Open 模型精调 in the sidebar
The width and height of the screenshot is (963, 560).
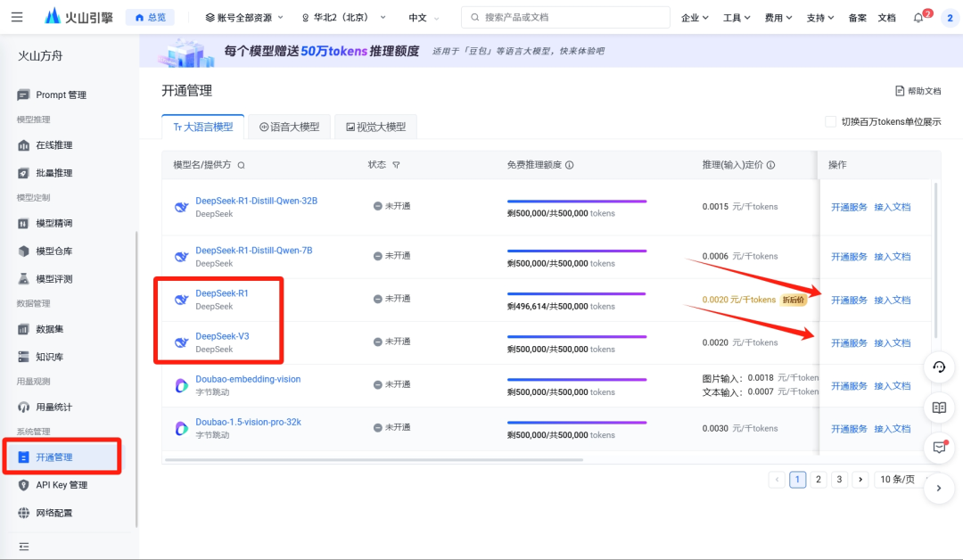pyautogui.click(x=61, y=222)
